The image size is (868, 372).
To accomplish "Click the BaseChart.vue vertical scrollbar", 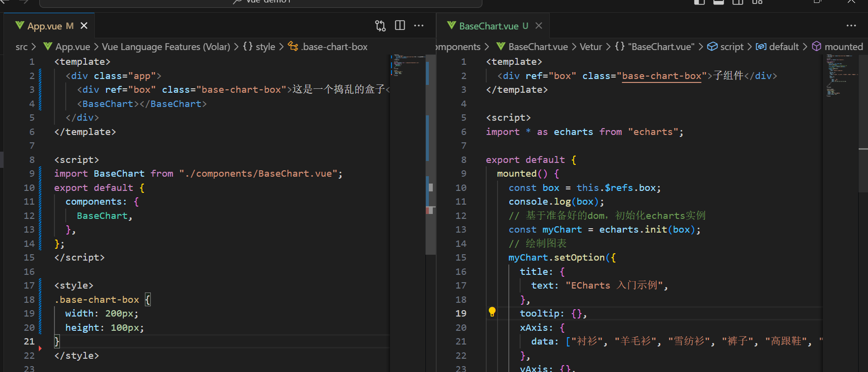I will coord(863,123).
